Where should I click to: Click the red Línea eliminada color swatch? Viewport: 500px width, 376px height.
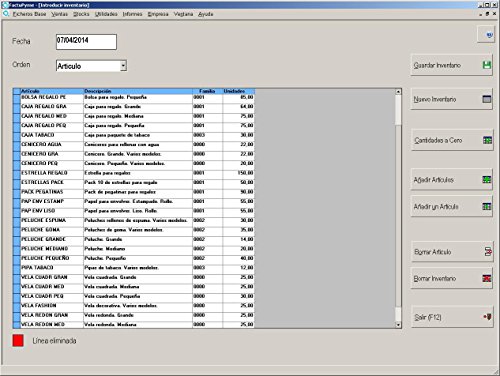pyautogui.click(x=18, y=341)
